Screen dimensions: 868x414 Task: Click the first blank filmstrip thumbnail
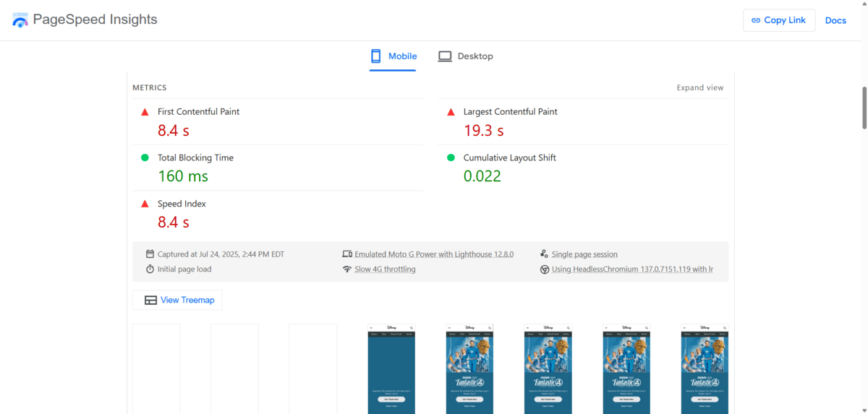click(156, 368)
